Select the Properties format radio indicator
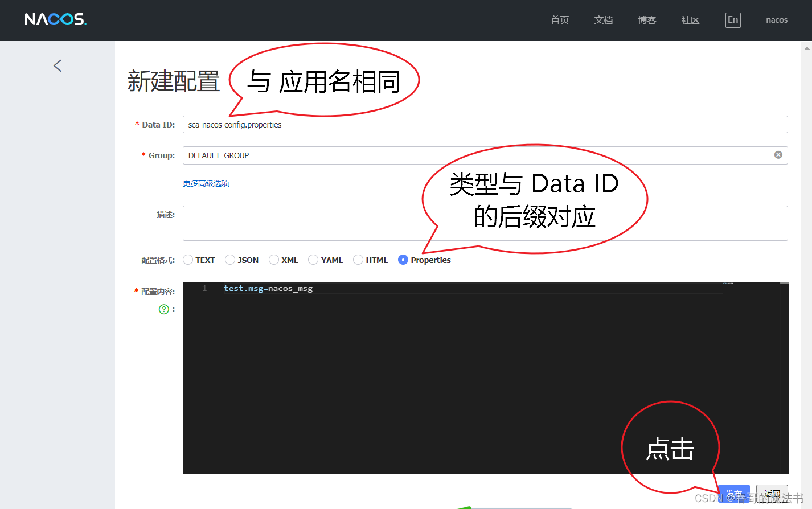812x509 pixels. (403, 259)
